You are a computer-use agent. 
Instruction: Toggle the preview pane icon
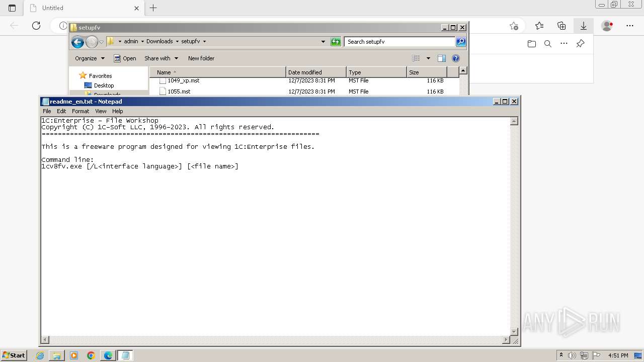coord(442,58)
